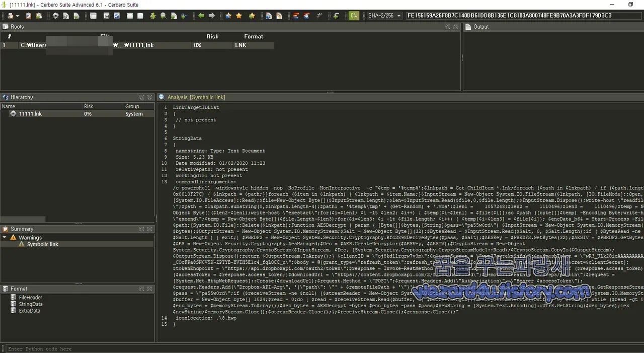Click the hash value field in the toolbar
This screenshot has width=644, height=353.
(x=524, y=16)
